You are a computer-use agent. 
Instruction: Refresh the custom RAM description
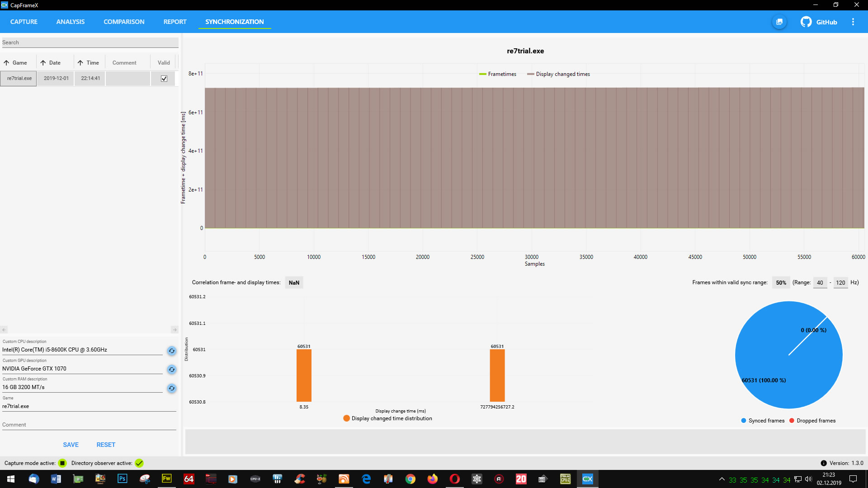pyautogui.click(x=172, y=388)
